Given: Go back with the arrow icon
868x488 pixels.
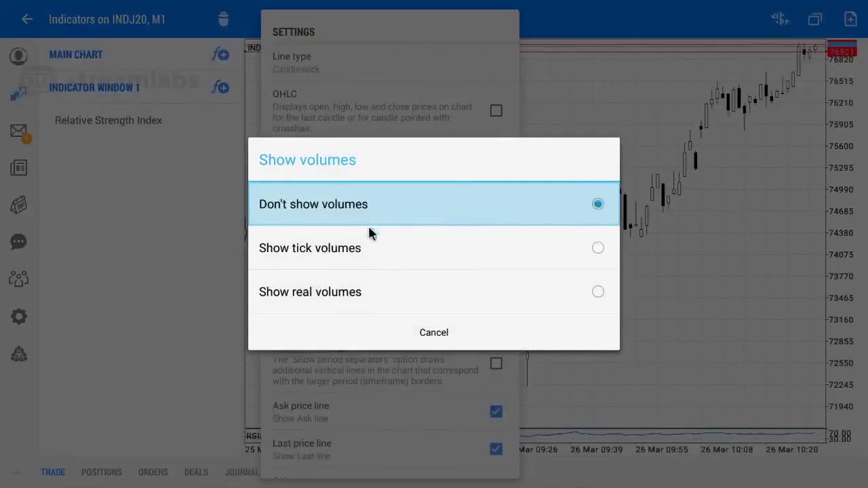Looking at the screenshot, I should 27,19.
